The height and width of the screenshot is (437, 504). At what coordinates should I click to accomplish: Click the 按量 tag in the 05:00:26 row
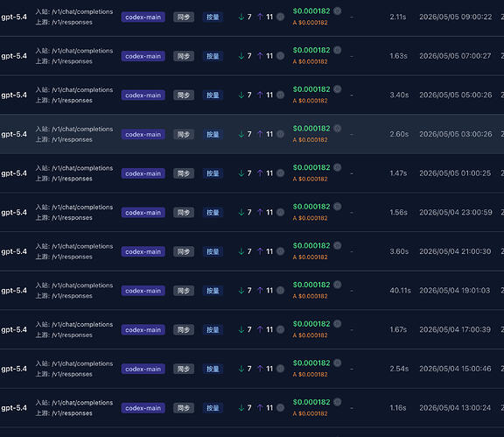(213, 95)
